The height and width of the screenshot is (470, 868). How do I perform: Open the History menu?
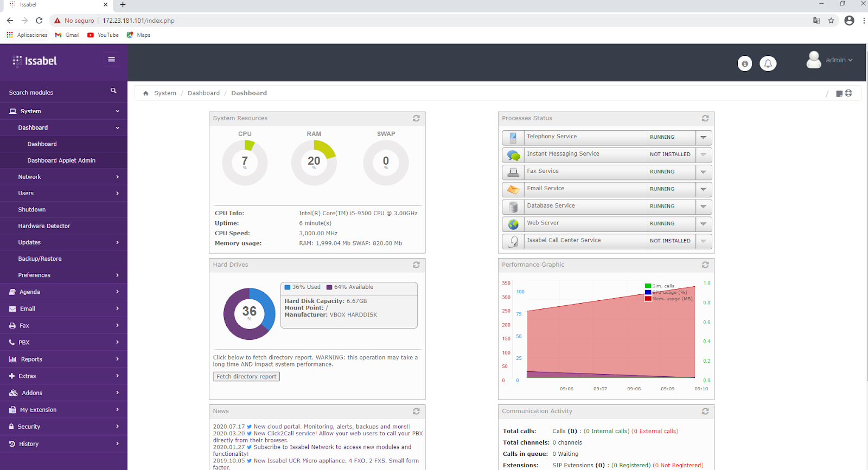coord(63,444)
